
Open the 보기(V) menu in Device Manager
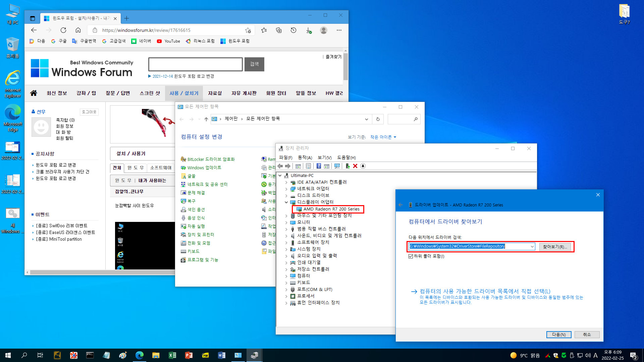click(325, 158)
